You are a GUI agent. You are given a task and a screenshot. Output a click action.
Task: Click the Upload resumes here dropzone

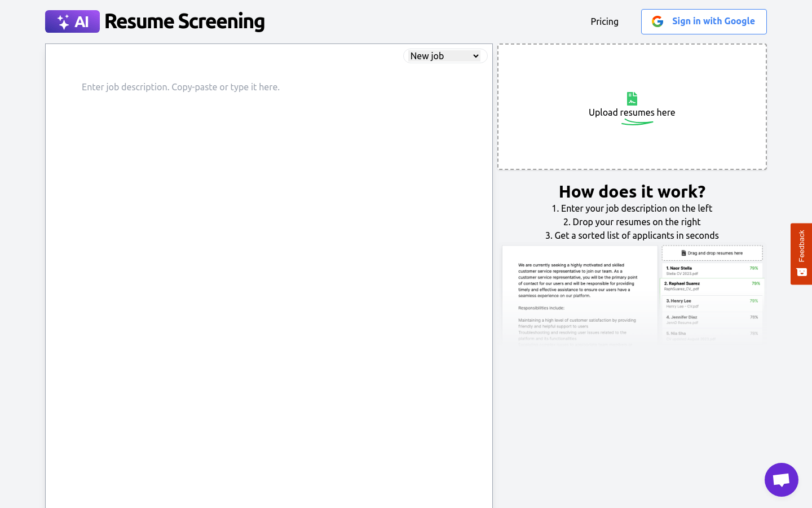click(632, 107)
